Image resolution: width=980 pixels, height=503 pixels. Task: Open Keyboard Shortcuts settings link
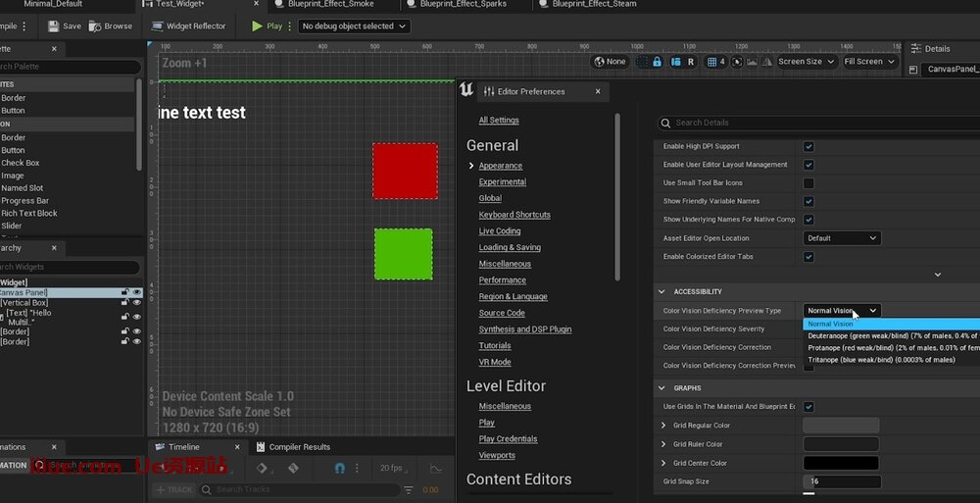tap(514, 215)
